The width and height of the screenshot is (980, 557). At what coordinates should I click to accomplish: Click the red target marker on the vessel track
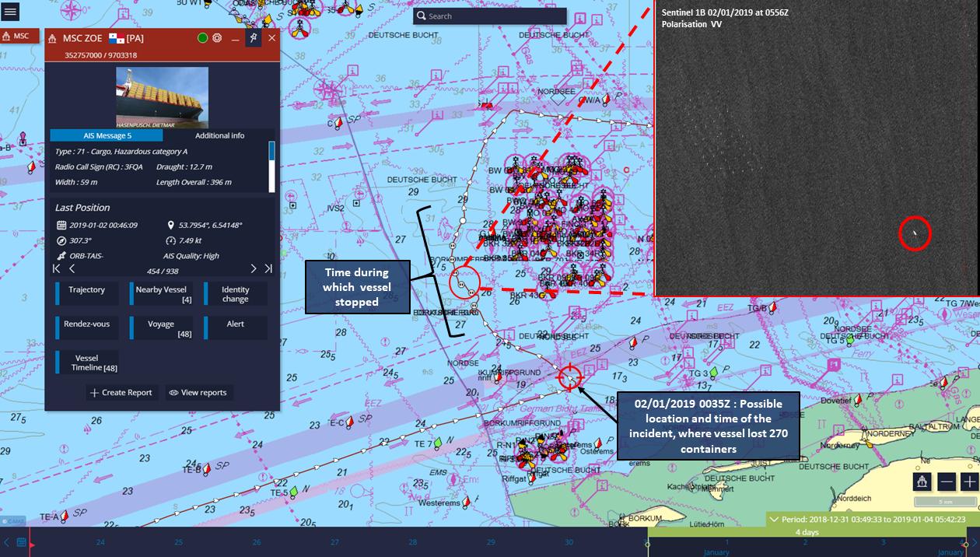(570, 377)
